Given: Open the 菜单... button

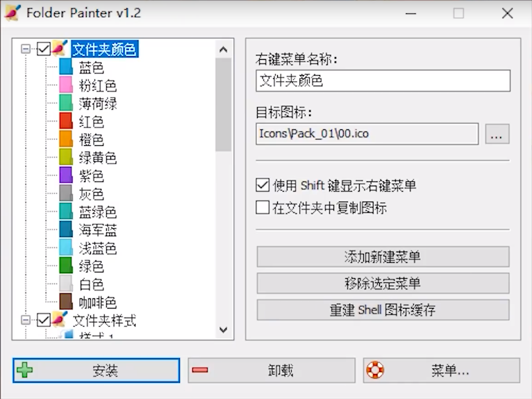Looking at the screenshot, I should [x=442, y=370].
